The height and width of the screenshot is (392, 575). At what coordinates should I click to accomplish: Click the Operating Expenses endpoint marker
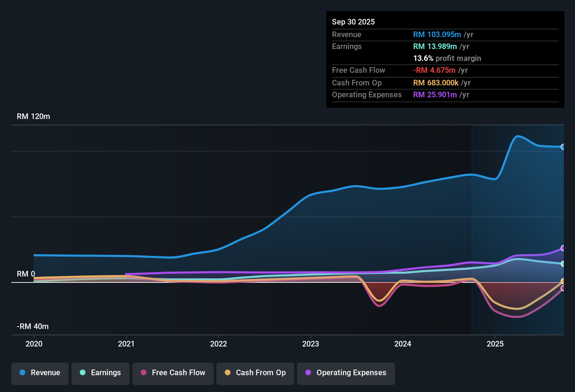563,248
